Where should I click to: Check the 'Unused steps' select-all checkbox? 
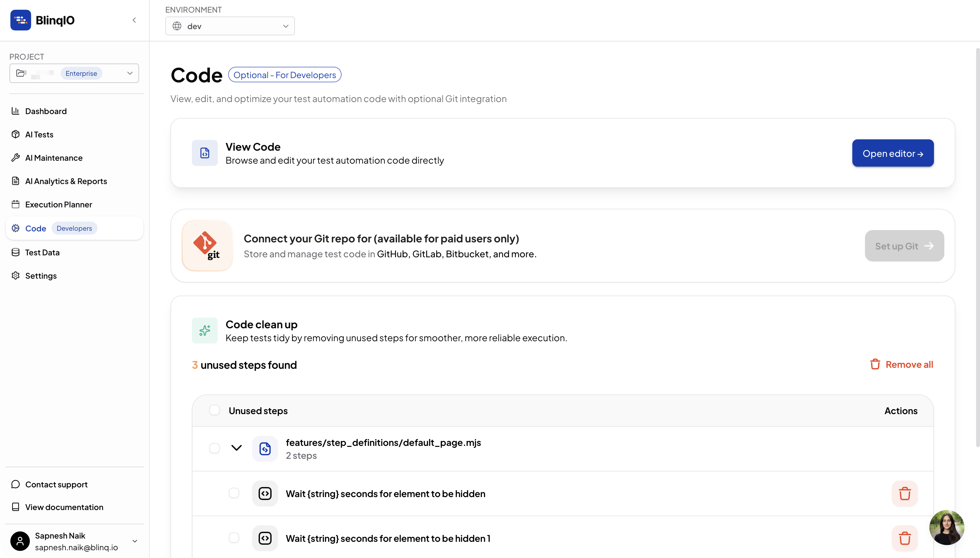pyautogui.click(x=215, y=410)
